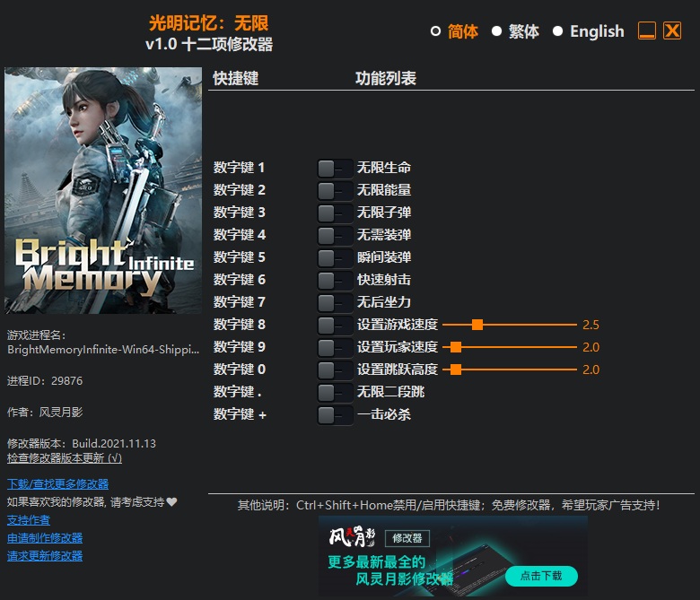Click hotkey label 数字键 .
Image resolution: width=700 pixels, height=600 pixels.
[237, 392]
